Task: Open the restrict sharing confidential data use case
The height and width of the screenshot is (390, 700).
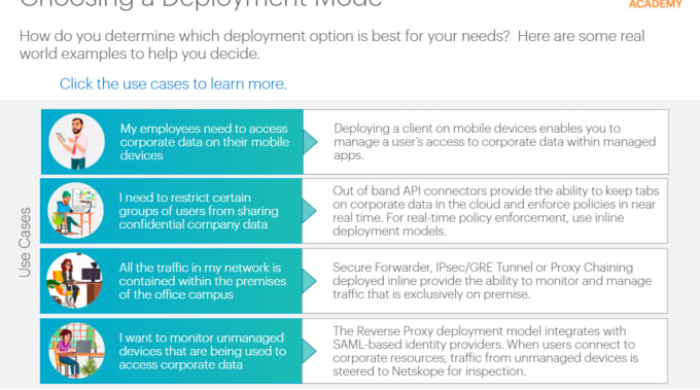Action: (171, 211)
